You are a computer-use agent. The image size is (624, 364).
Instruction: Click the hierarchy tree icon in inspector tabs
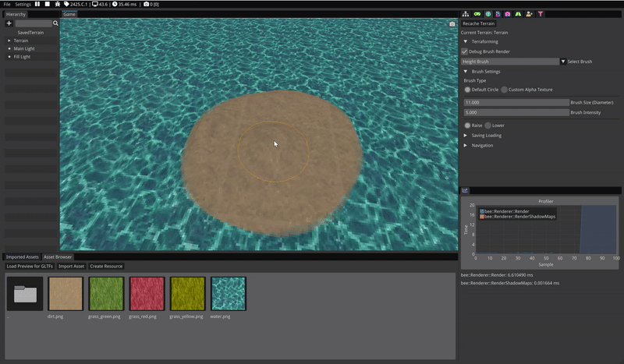coord(466,14)
